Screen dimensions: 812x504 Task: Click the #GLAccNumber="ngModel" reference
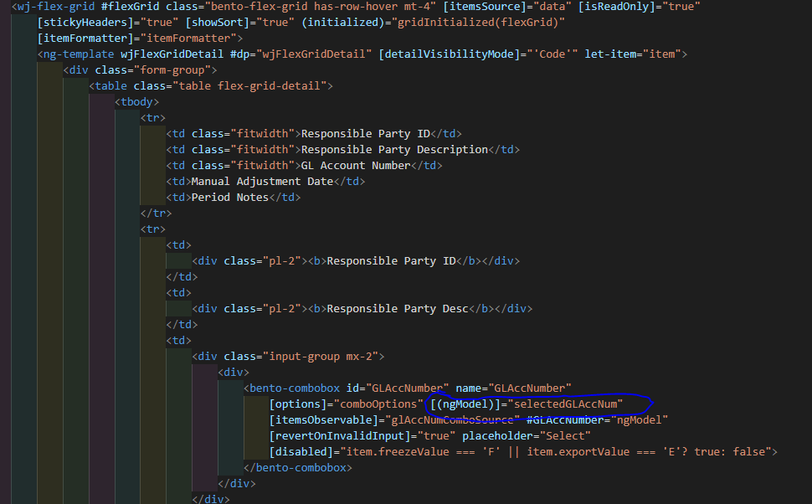[597, 420]
